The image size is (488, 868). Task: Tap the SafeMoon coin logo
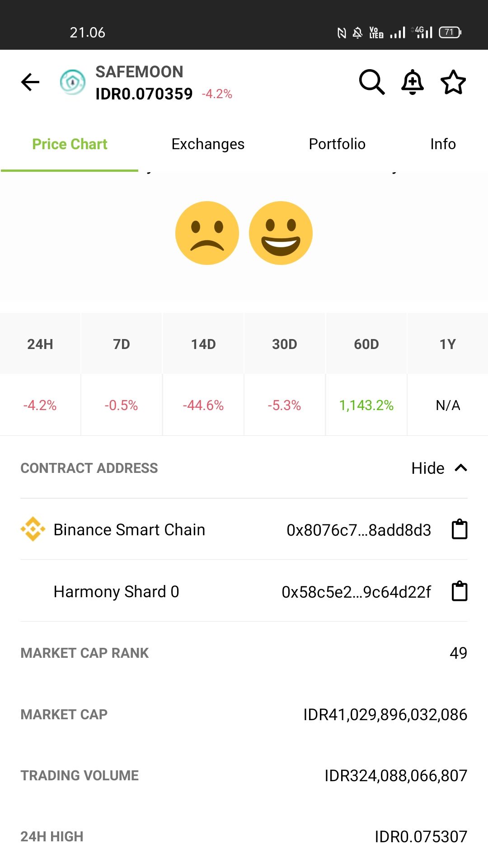pos(73,82)
